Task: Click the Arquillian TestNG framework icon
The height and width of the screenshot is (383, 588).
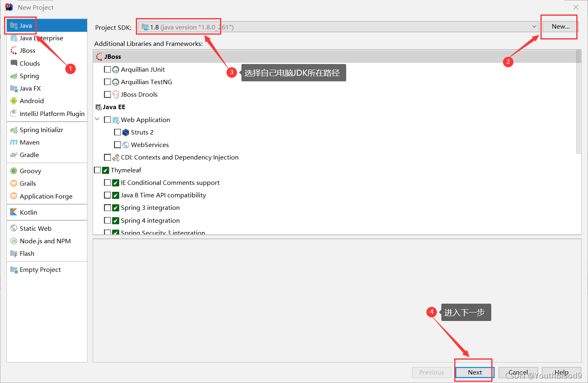Action: pos(116,82)
